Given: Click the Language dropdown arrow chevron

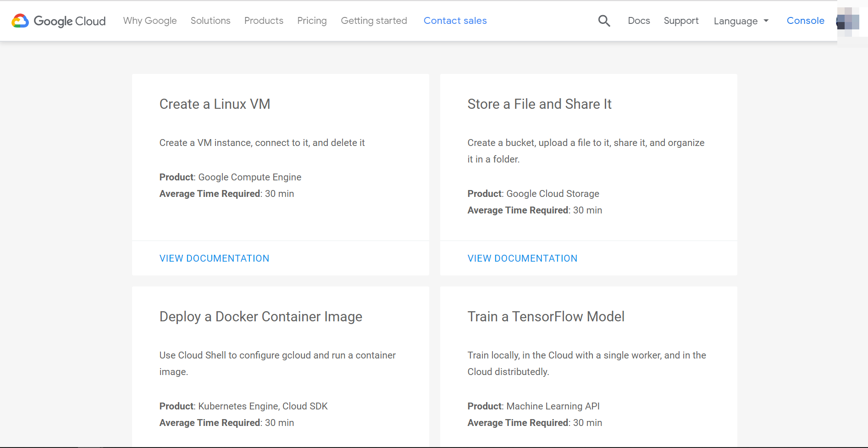Looking at the screenshot, I should (766, 21).
